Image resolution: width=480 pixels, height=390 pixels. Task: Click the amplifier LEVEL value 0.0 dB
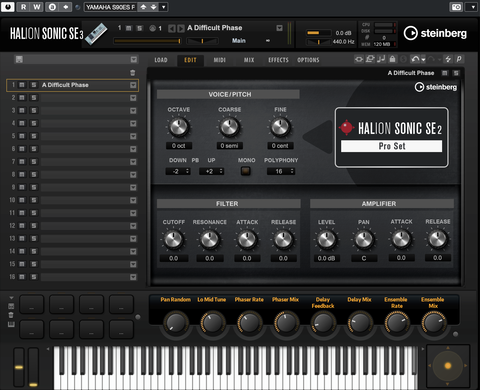pos(326,258)
